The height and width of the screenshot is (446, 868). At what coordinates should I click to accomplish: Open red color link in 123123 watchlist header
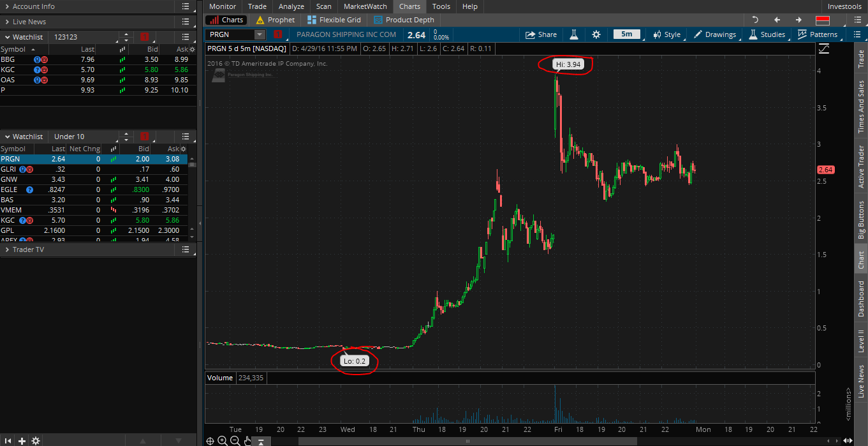(145, 37)
